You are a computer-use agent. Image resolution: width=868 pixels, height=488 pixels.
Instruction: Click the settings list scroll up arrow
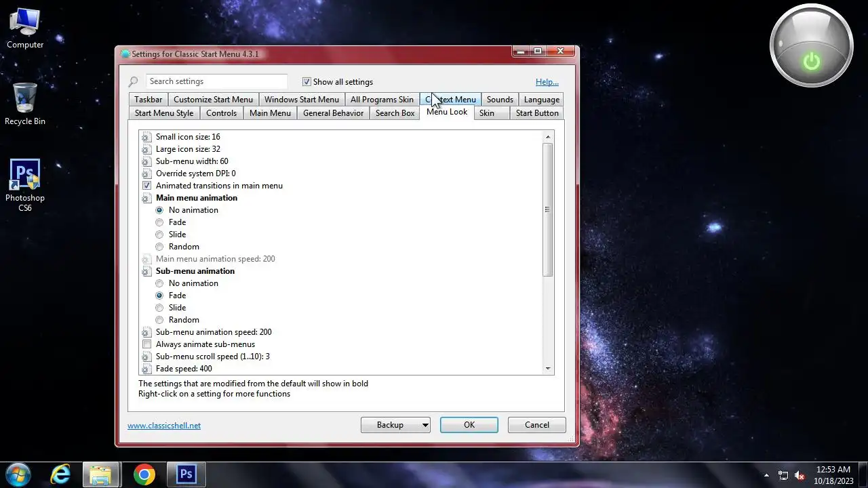point(548,137)
